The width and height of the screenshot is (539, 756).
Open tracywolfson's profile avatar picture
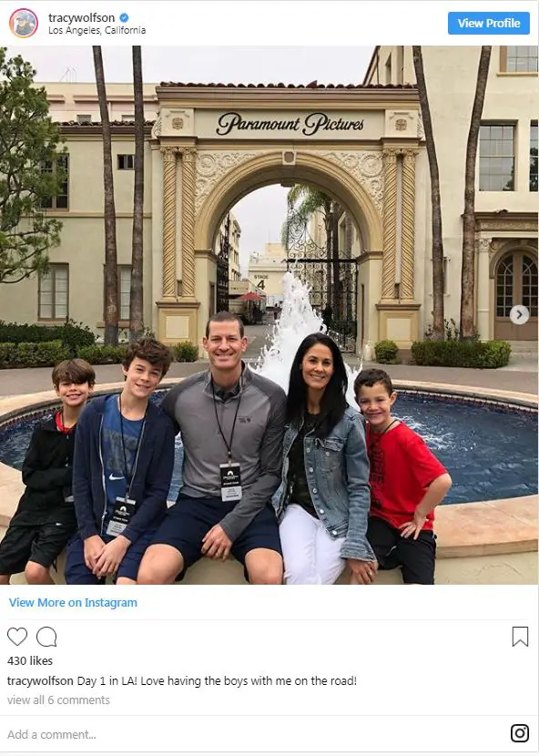tap(24, 23)
